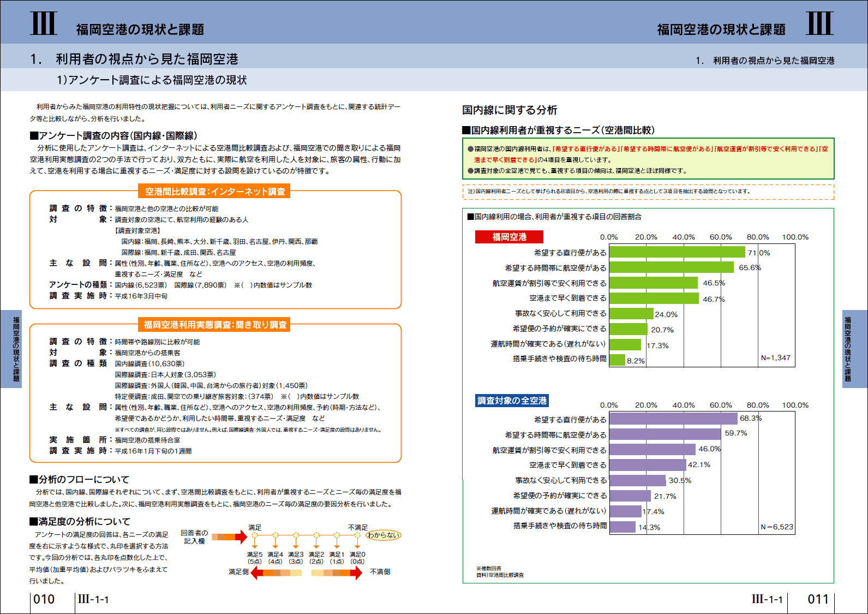The width and height of the screenshot is (868, 614).
Task: Click the Roman numeral III at top left
Action: coord(44,23)
